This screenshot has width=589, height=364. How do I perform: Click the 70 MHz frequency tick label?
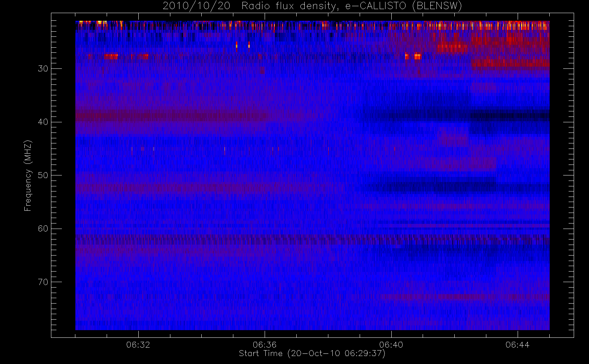43,282
